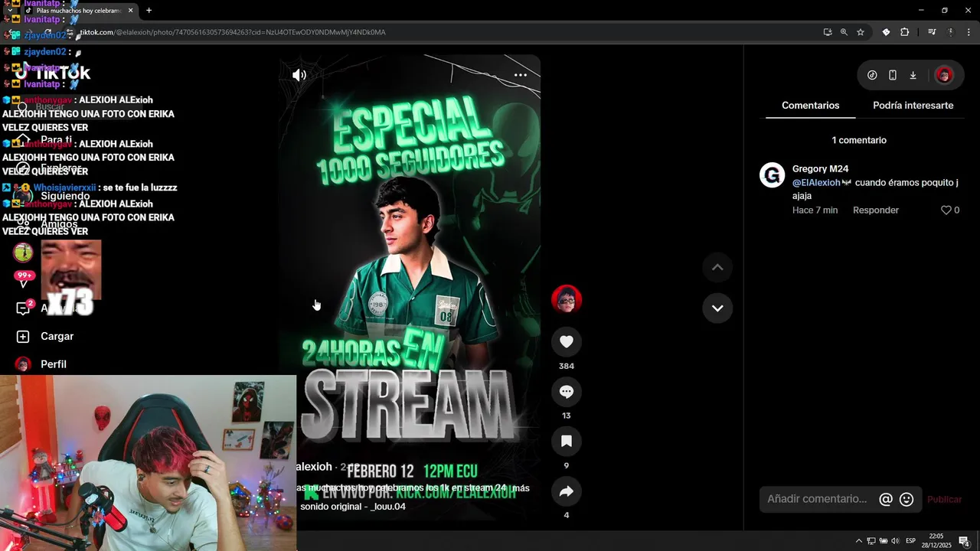Open the diamond-shaped extension icon

[x=886, y=32]
